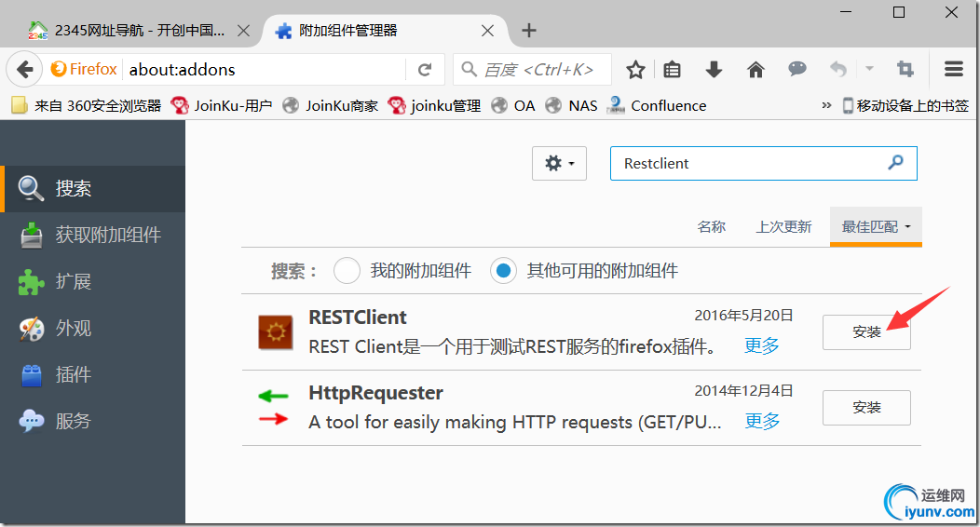Open the bookmarks list icon
The image size is (980, 527).
coord(672,69)
